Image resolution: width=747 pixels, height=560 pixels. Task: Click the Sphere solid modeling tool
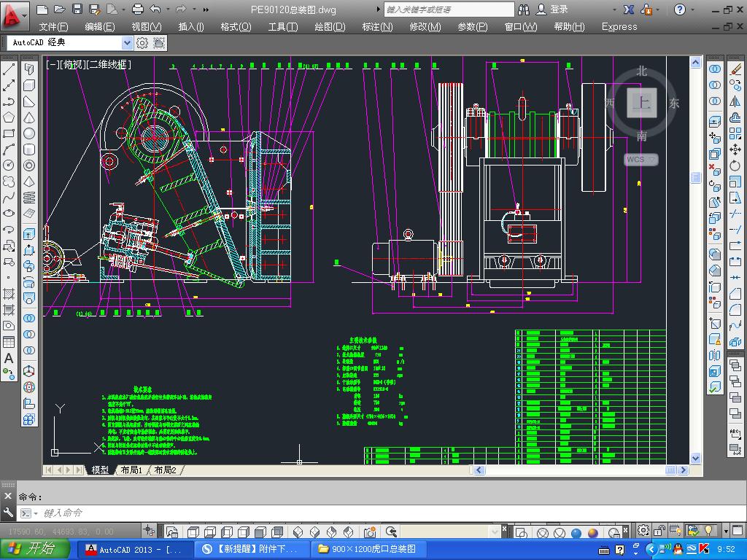[x=29, y=133]
